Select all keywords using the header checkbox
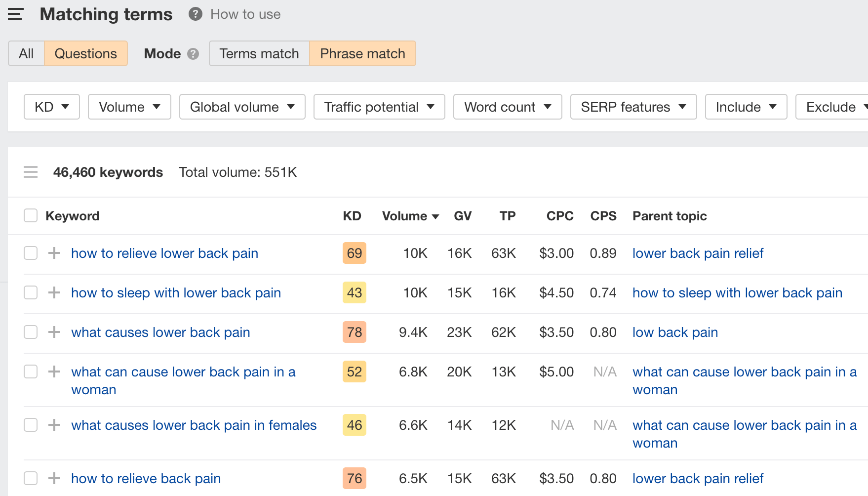The image size is (868, 496). click(x=30, y=215)
